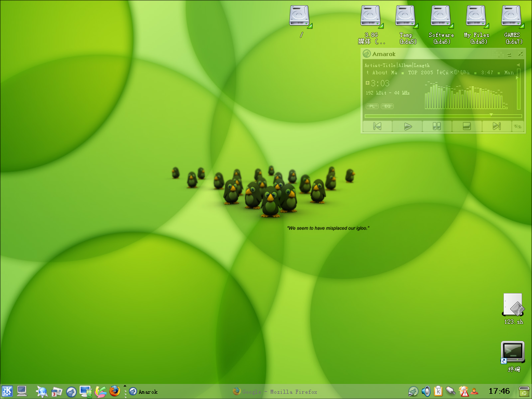Click the scrolling track title in Amarok
The width and height of the screenshot is (532, 399).
(440, 72)
